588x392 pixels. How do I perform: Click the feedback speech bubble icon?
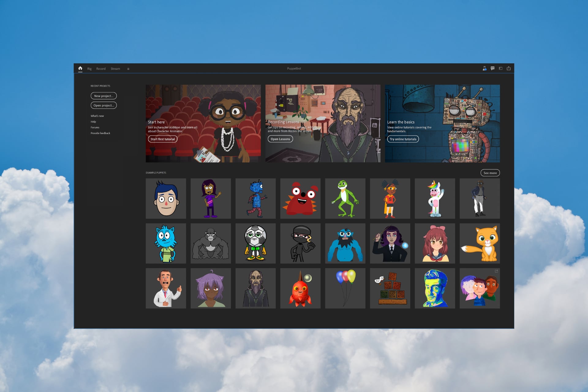pos(492,69)
